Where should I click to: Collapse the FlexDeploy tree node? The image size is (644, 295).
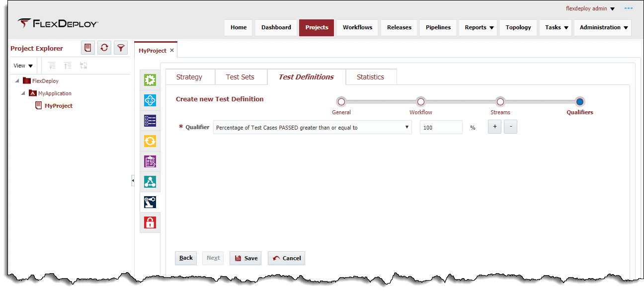pyautogui.click(x=17, y=80)
